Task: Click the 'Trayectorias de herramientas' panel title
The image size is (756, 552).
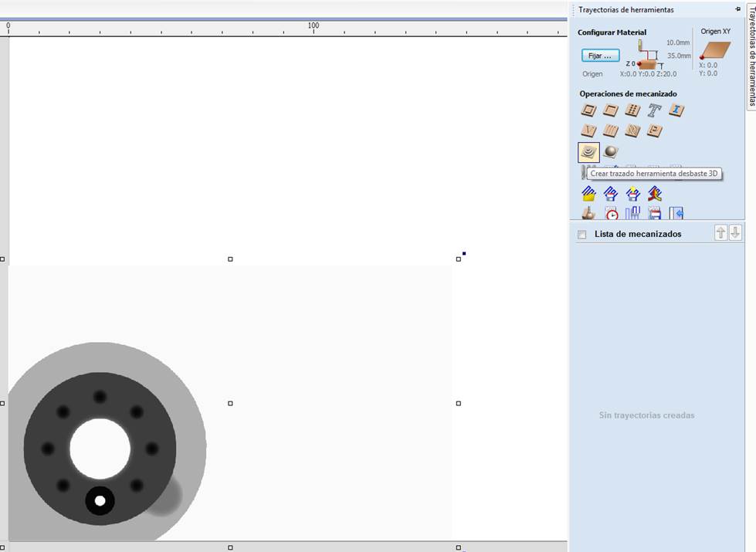Action: coord(625,9)
